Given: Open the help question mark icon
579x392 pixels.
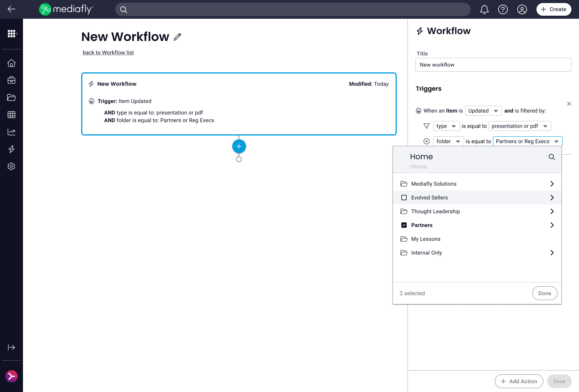Looking at the screenshot, I should [503, 10].
